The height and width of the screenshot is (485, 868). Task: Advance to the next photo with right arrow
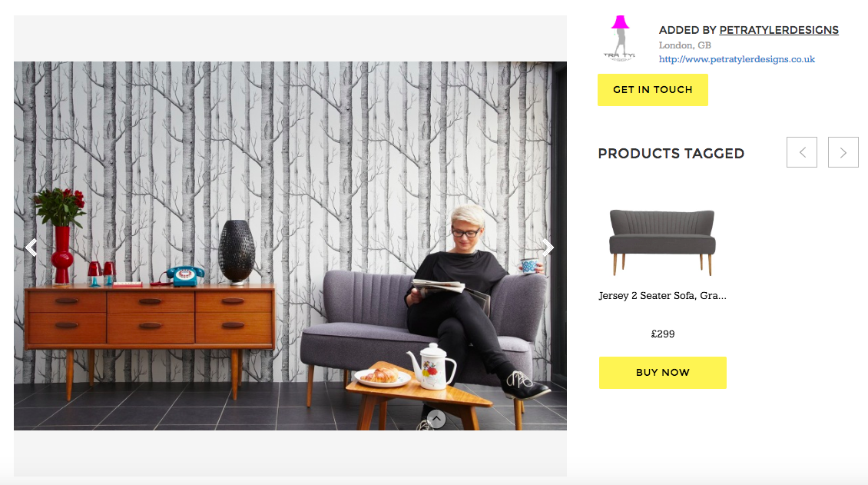click(548, 247)
